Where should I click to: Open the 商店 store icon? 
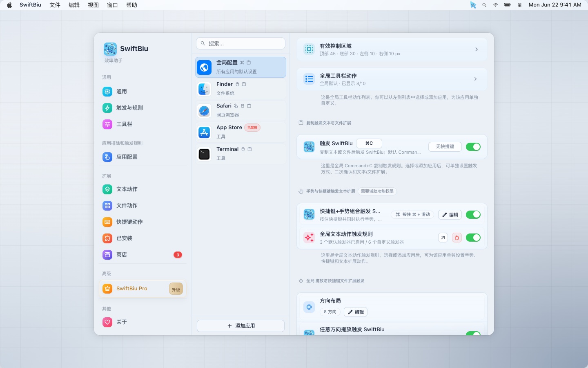point(107,255)
